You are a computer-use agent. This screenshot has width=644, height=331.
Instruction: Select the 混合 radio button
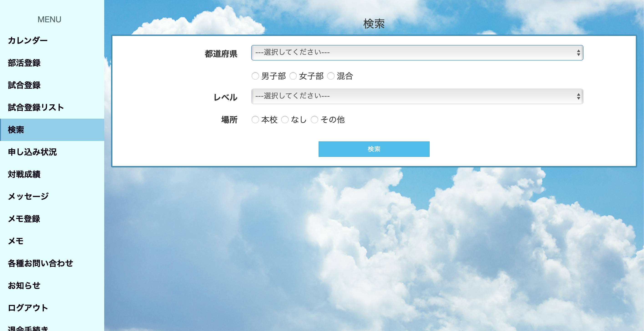coord(330,76)
